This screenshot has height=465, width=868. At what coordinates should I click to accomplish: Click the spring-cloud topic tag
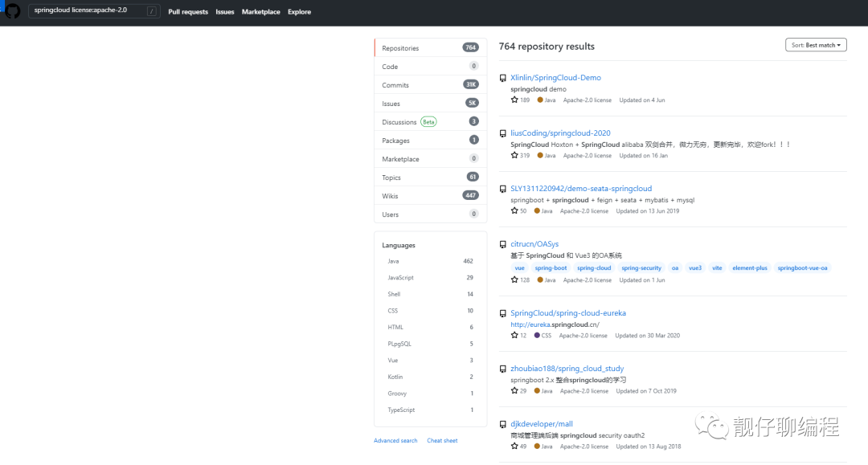[594, 267]
